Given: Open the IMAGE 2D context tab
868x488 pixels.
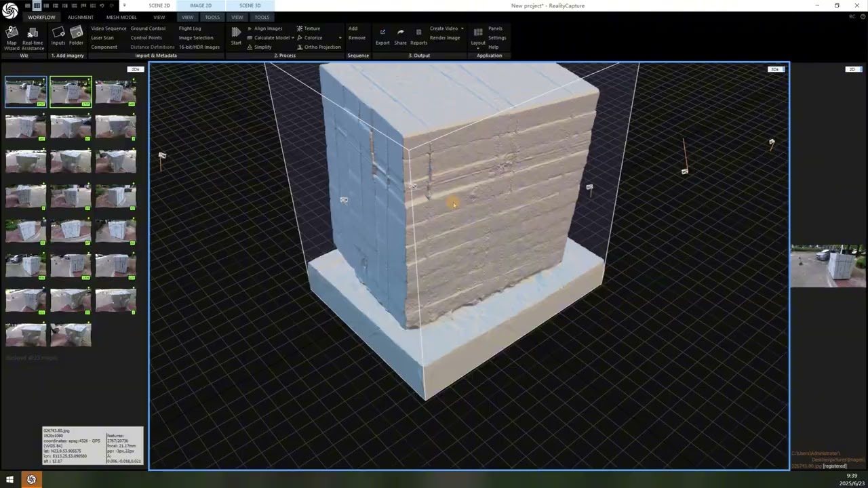Looking at the screenshot, I should [200, 5].
